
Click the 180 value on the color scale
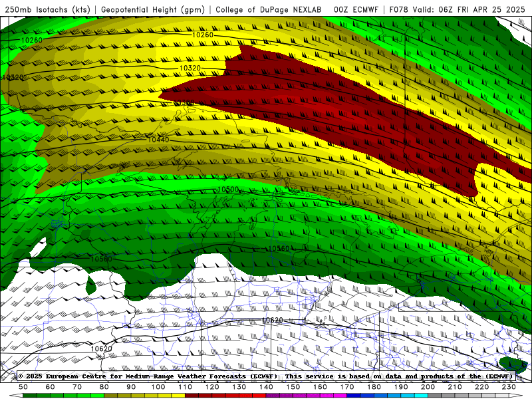[374, 387]
